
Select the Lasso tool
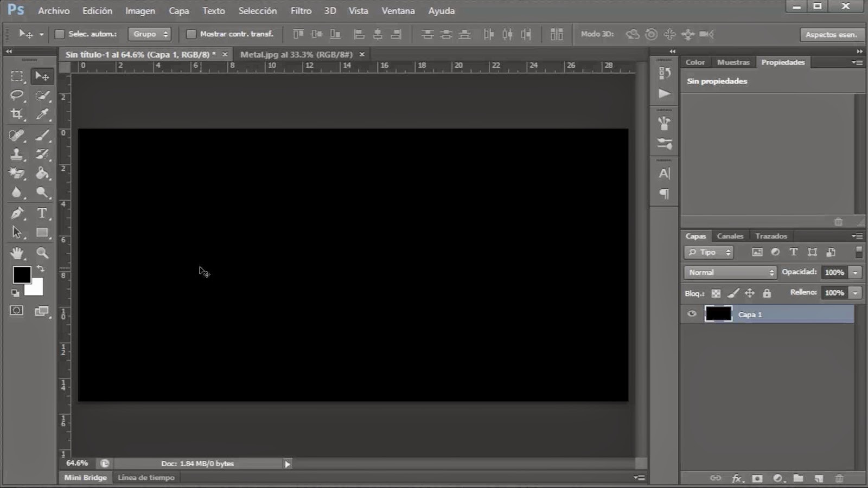point(17,95)
